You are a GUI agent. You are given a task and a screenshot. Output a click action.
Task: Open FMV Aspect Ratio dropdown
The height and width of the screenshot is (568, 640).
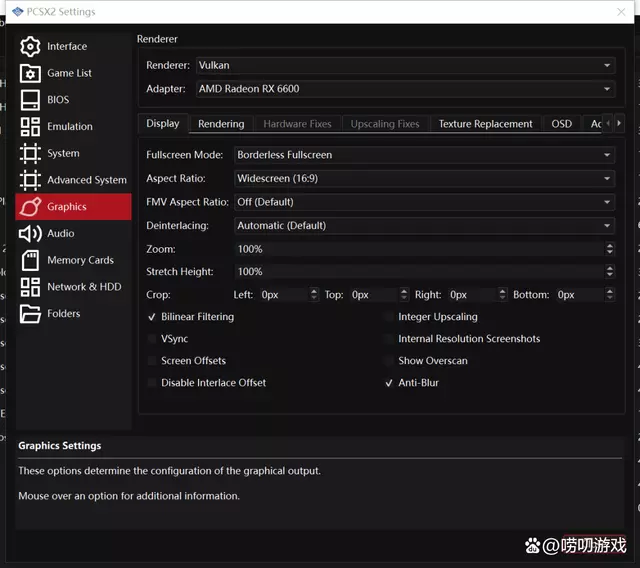pyautogui.click(x=424, y=202)
